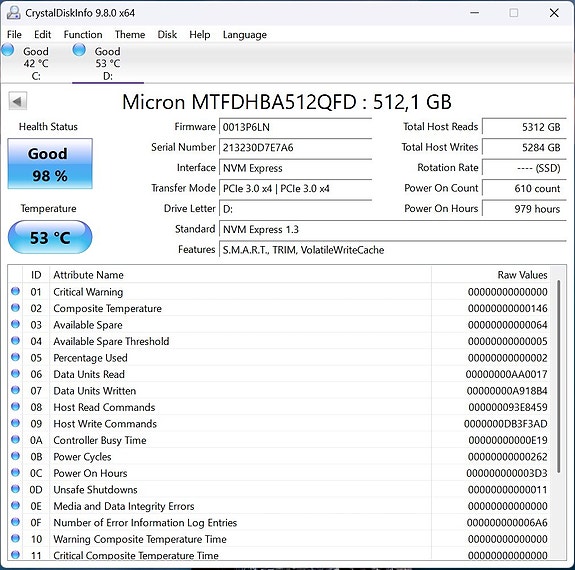Click the 53 °C temperature button

(x=50, y=237)
